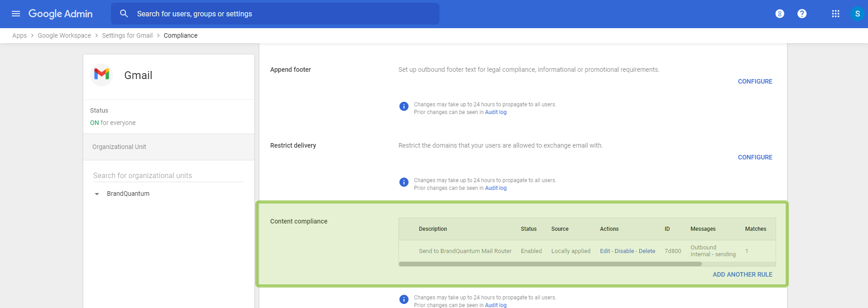Open the account avatar S
The image size is (868, 308).
click(858, 14)
